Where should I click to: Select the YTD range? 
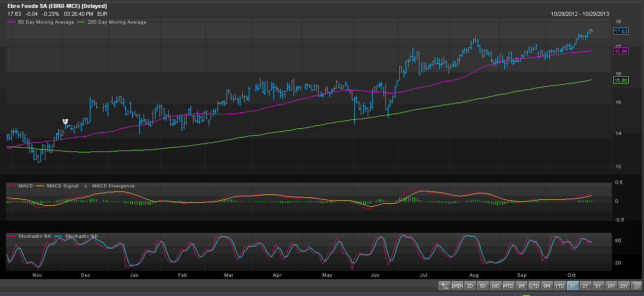pos(560,286)
